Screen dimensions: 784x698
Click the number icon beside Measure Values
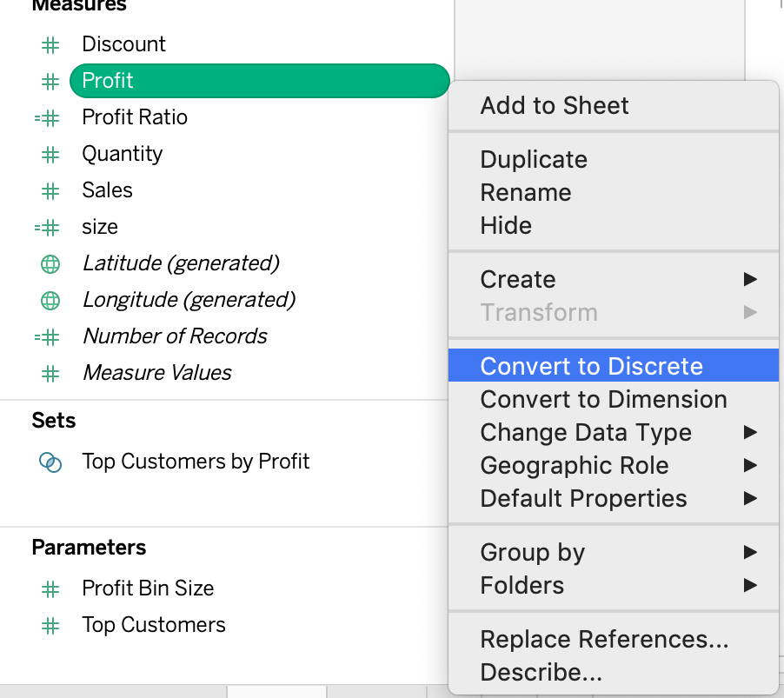(50, 374)
